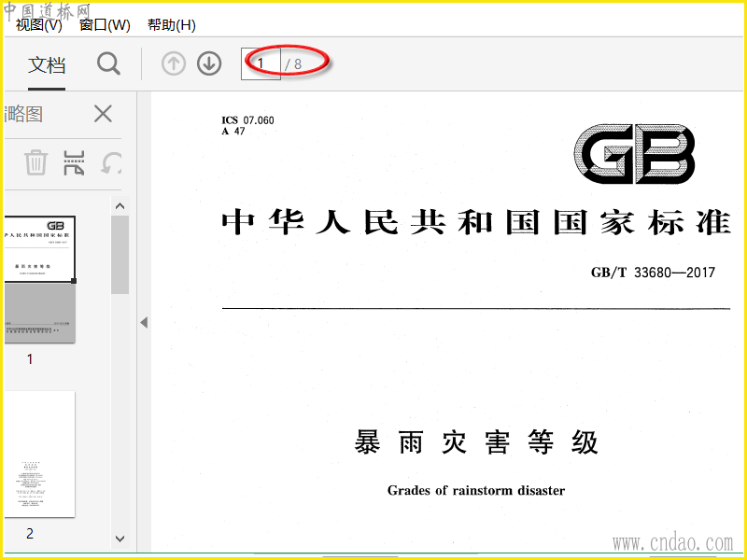Click the split/extract page icon
Screen dimensions: 747x560
[74, 162]
